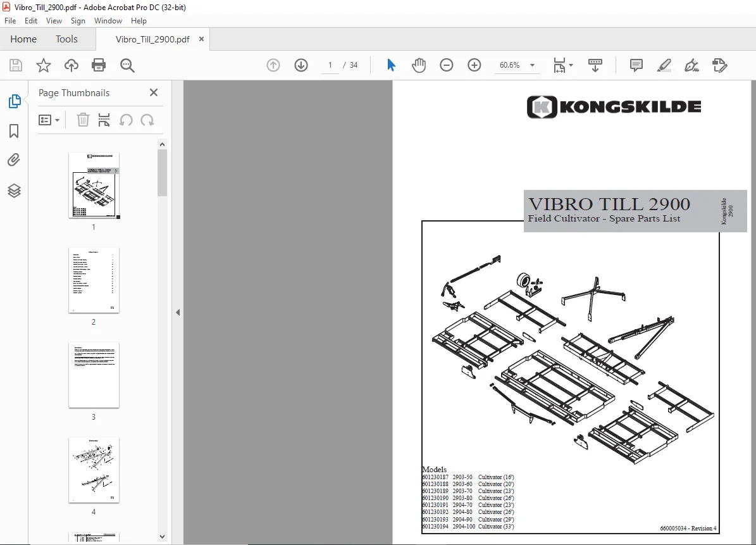This screenshot has width=756, height=545.
Task: Select the Hand pan tool
Action: [419, 65]
